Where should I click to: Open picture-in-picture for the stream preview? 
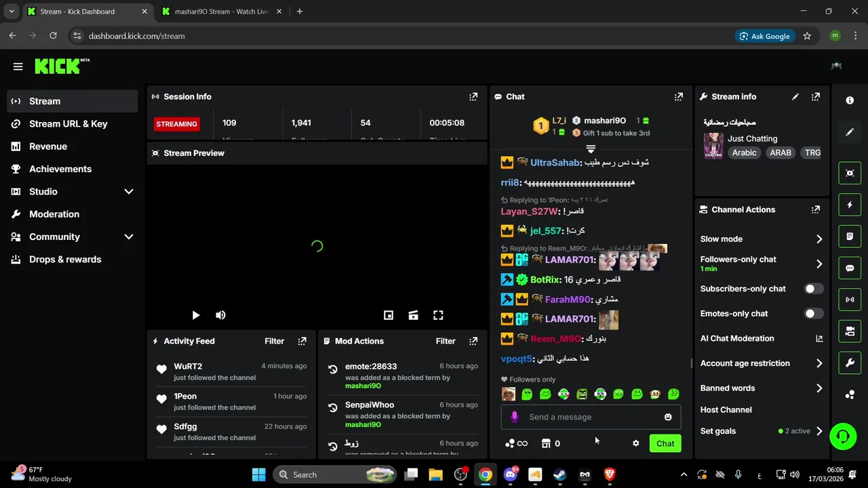389,315
